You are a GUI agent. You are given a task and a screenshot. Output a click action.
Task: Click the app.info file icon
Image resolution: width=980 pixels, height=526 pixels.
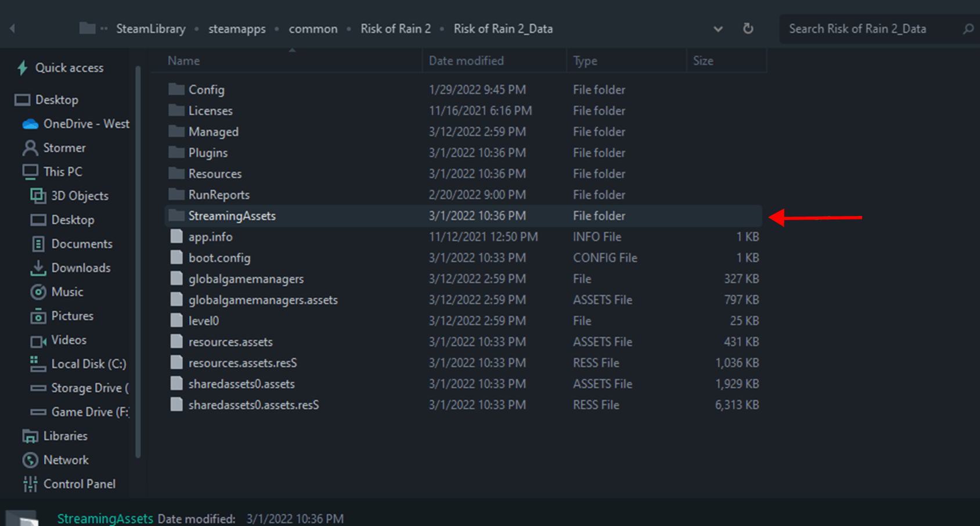point(176,236)
